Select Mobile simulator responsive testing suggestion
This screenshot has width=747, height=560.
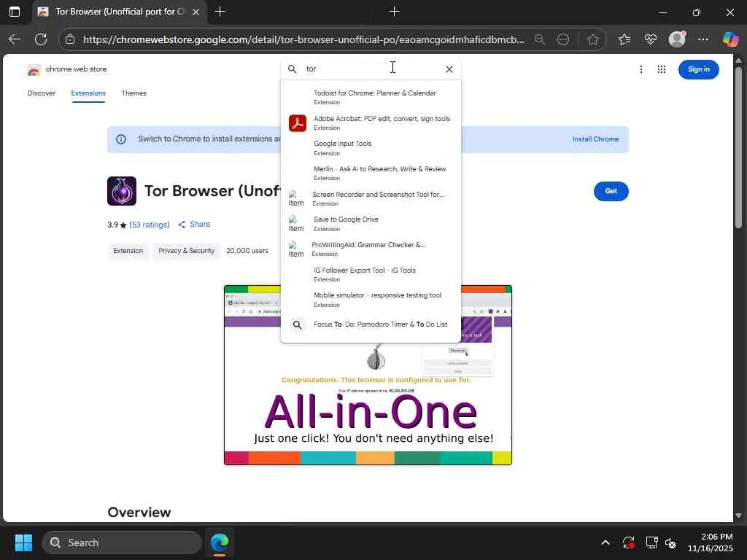click(371, 300)
